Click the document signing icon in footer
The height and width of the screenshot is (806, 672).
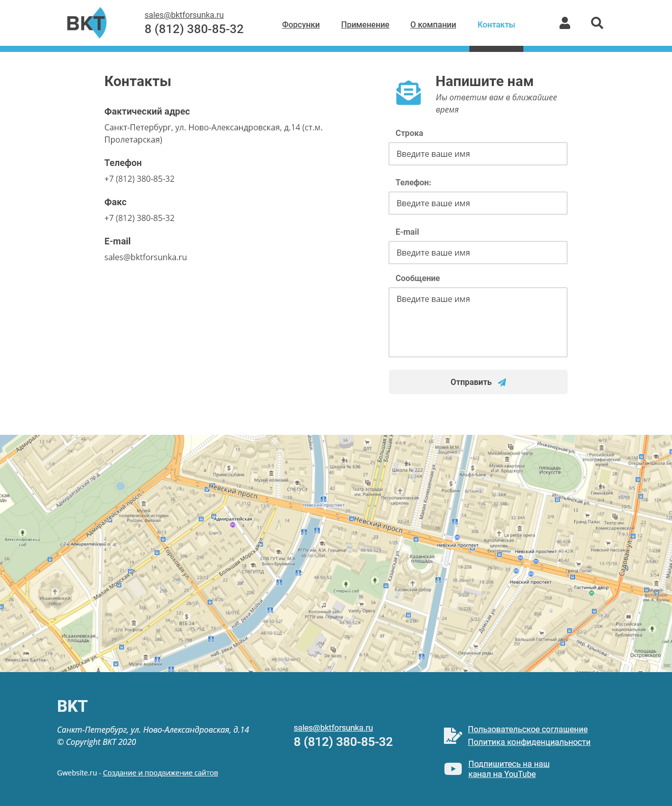pos(453,736)
